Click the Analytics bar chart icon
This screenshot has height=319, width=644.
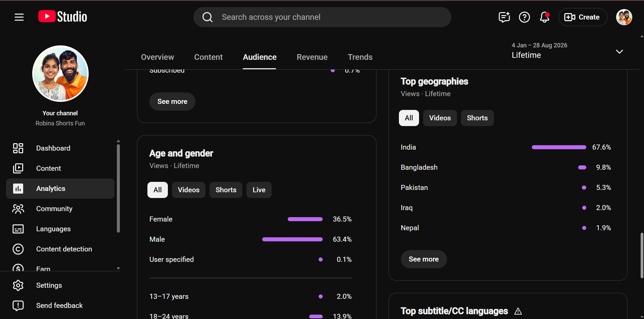pos(18,189)
